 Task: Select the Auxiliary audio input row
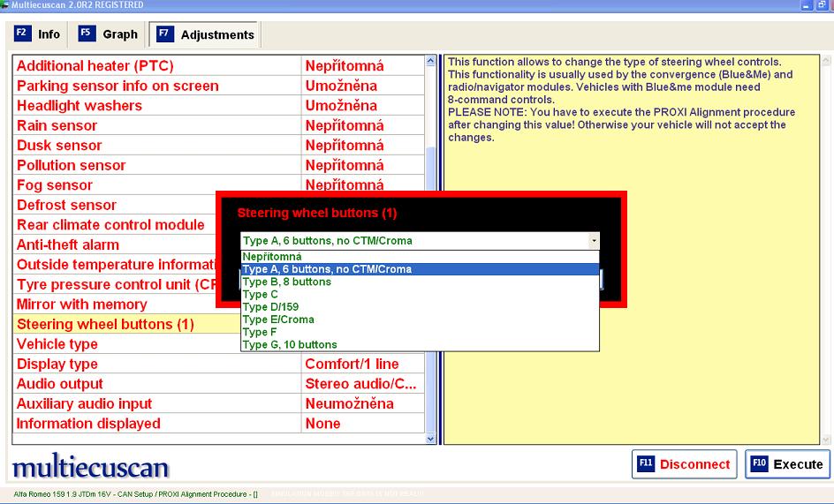[218, 403]
